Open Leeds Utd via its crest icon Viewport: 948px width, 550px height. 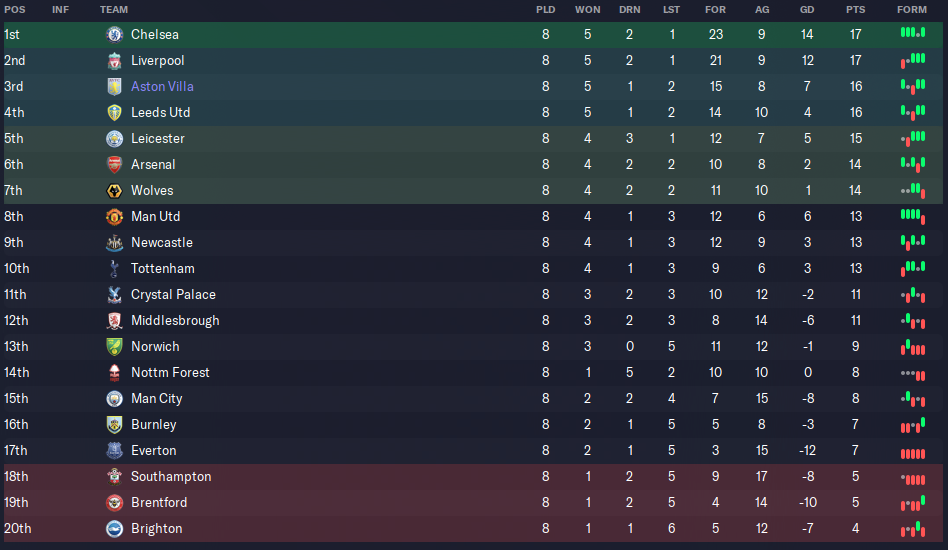(114, 112)
